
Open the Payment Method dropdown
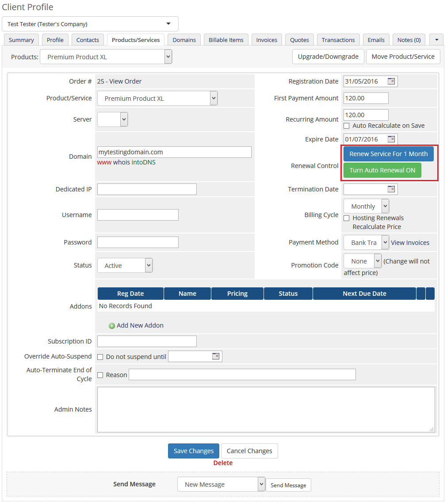(x=367, y=242)
